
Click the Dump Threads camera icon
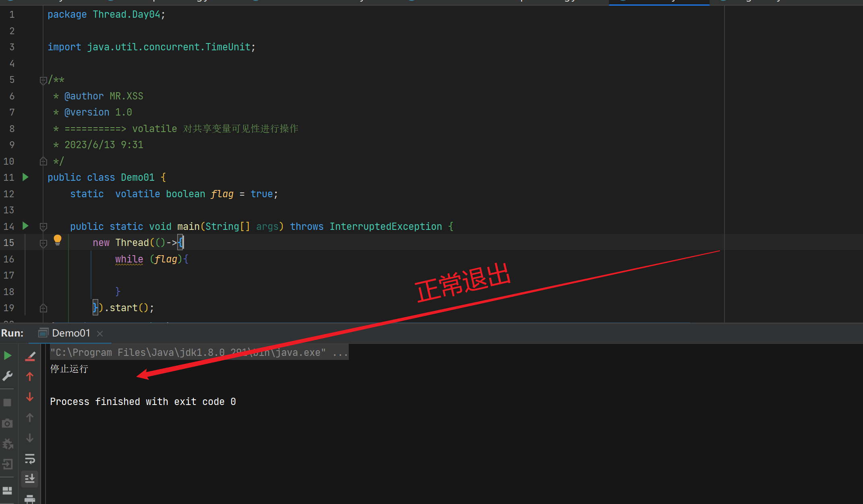7,423
